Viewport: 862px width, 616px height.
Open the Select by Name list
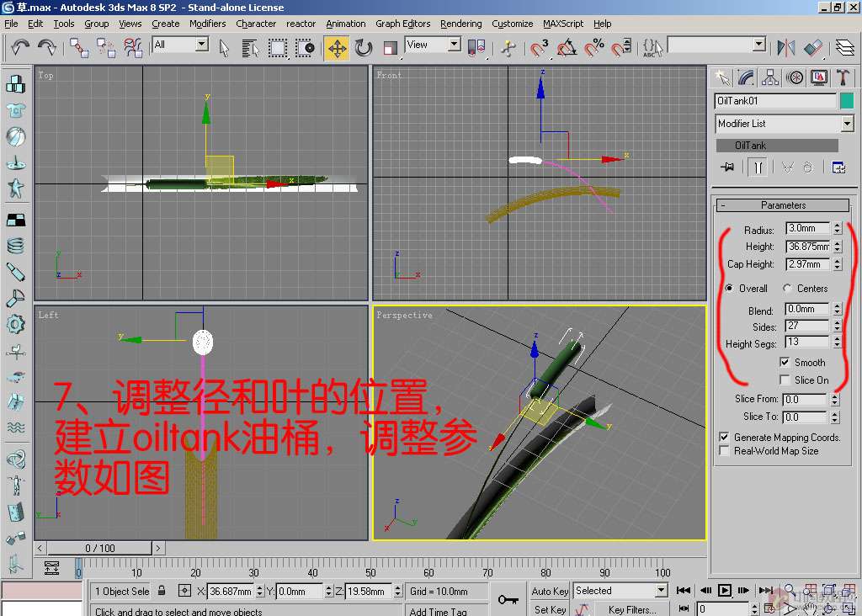tap(250, 48)
